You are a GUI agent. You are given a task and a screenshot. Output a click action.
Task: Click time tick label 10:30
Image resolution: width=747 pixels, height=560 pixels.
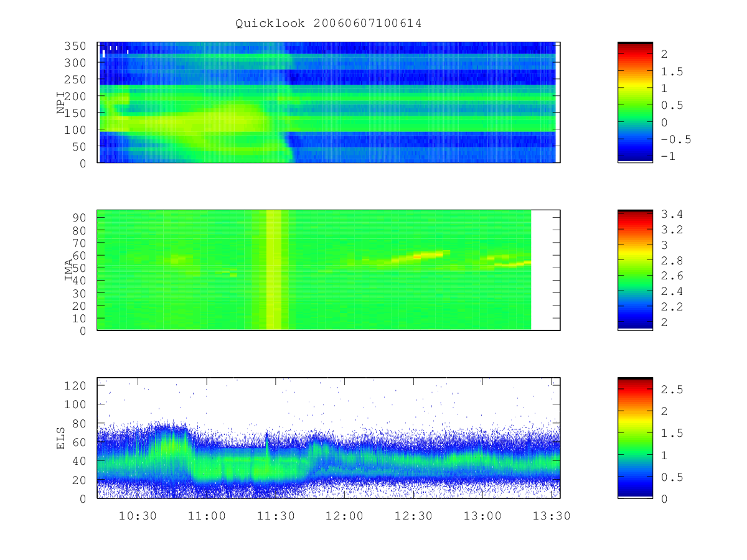[x=138, y=515]
